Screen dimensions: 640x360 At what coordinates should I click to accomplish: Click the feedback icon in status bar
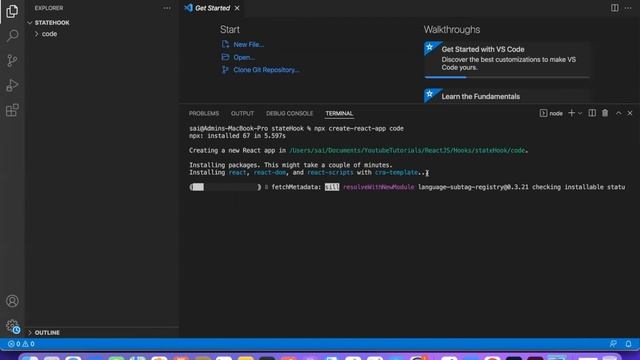613,344
